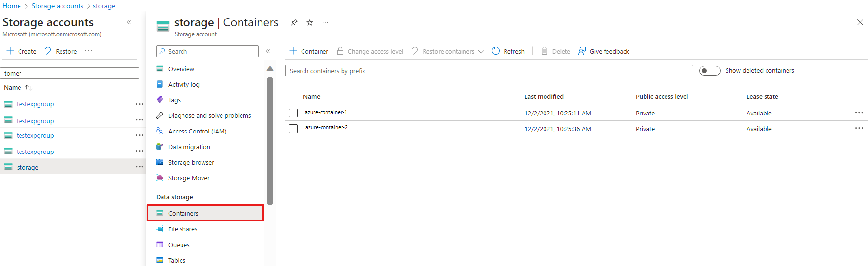Select checkbox for azure-container-2

pos(293,129)
